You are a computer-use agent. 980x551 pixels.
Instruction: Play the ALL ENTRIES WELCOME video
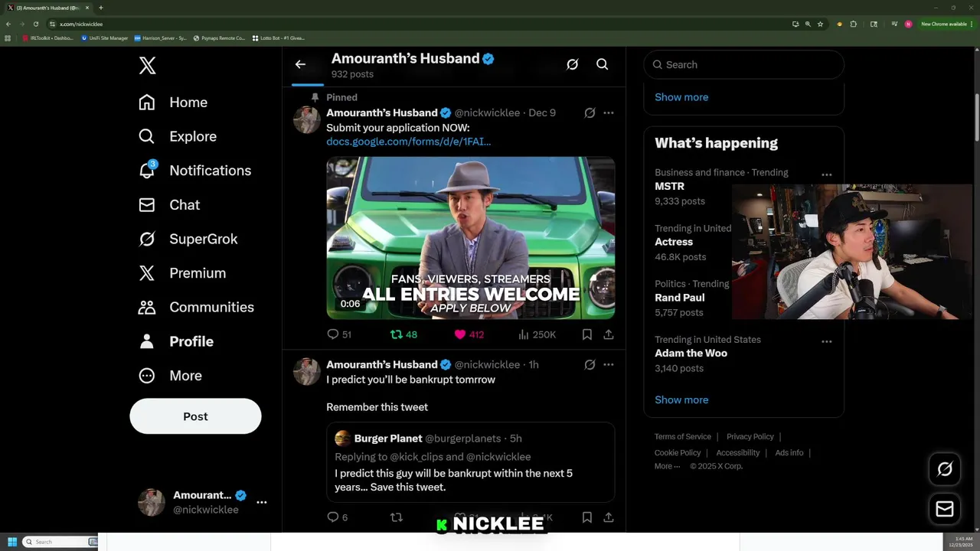pyautogui.click(x=471, y=238)
